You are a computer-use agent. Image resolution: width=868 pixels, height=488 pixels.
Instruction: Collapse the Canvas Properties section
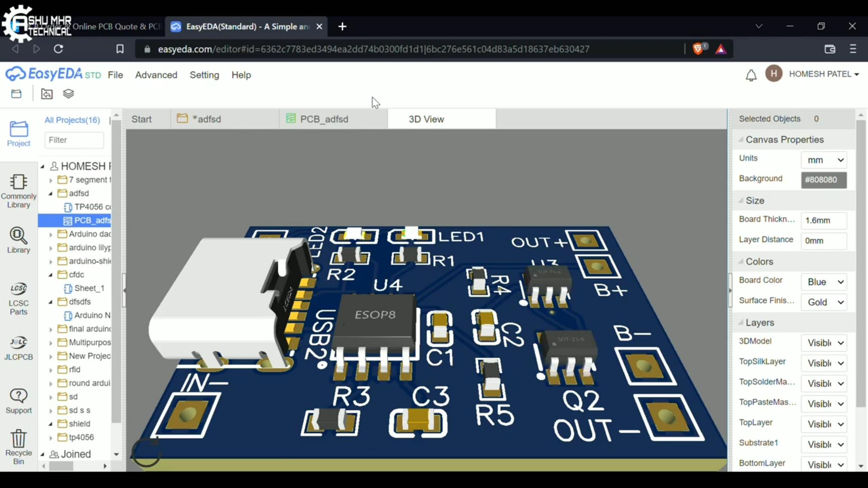point(741,140)
